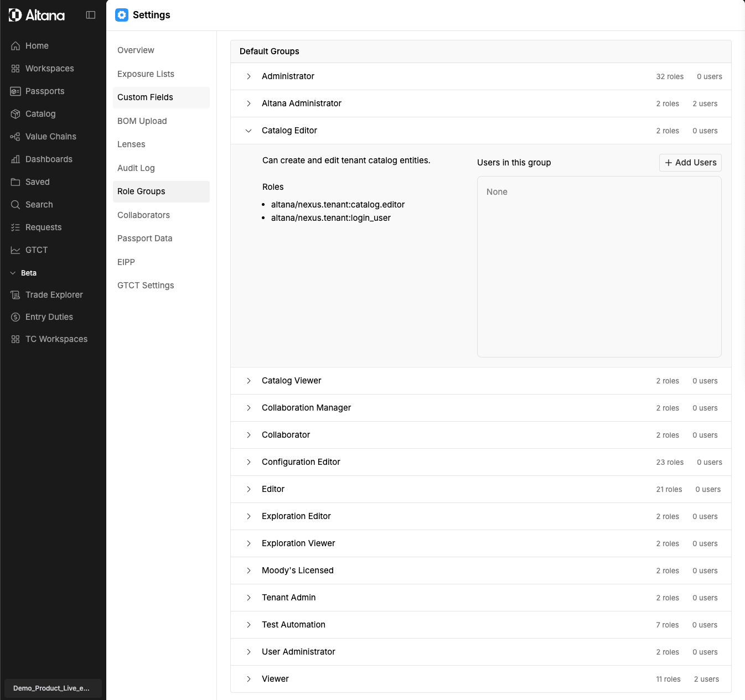Select Custom Fields in settings menu

point(161,97)
